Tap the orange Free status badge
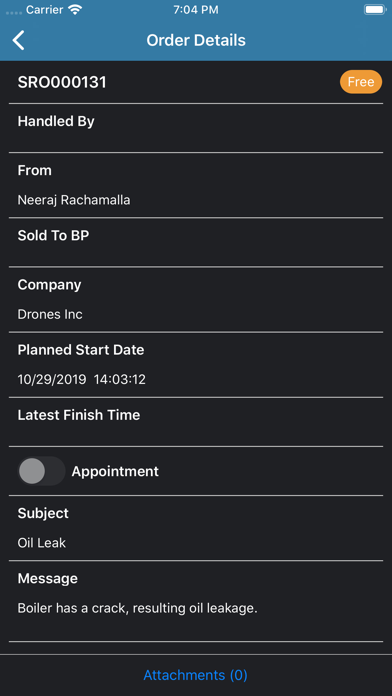Viewport: 392px width, 696px height. point(361,82)
